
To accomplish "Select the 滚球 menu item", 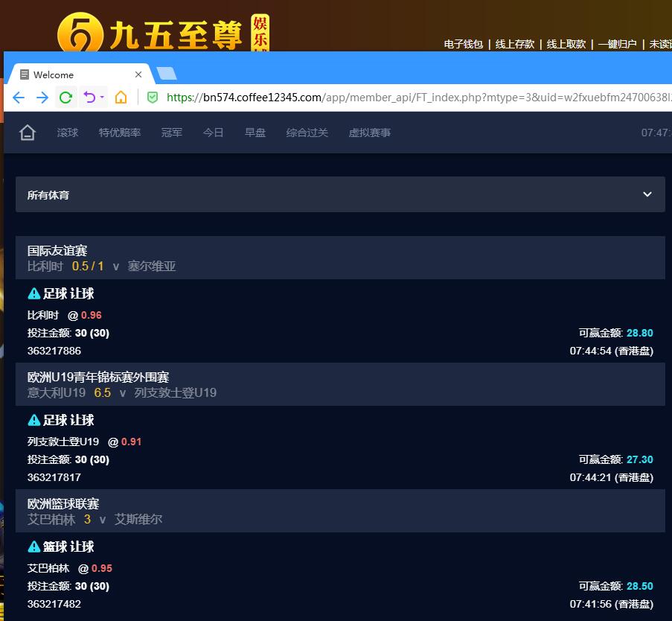I will tap(68, 133).
